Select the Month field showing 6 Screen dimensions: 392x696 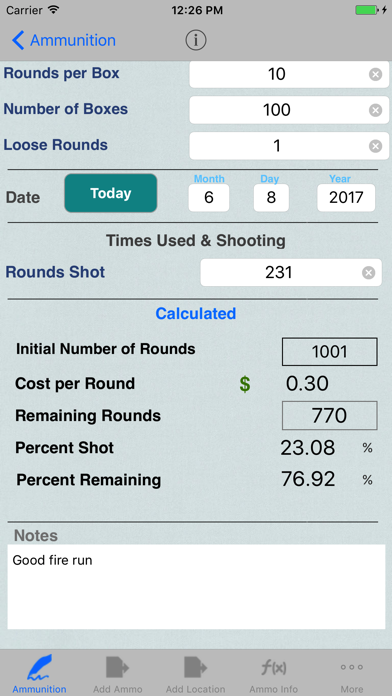click(x=209, y=198)
